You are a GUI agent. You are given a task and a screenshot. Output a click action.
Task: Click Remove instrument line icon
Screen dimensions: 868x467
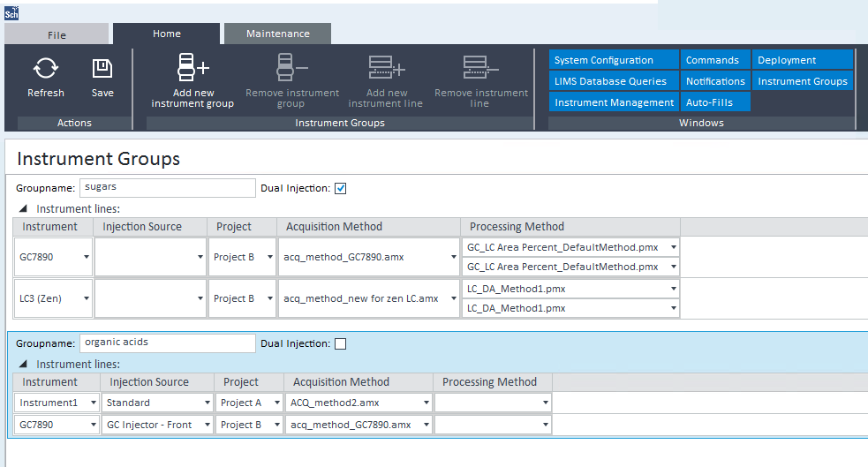point(480,68)
